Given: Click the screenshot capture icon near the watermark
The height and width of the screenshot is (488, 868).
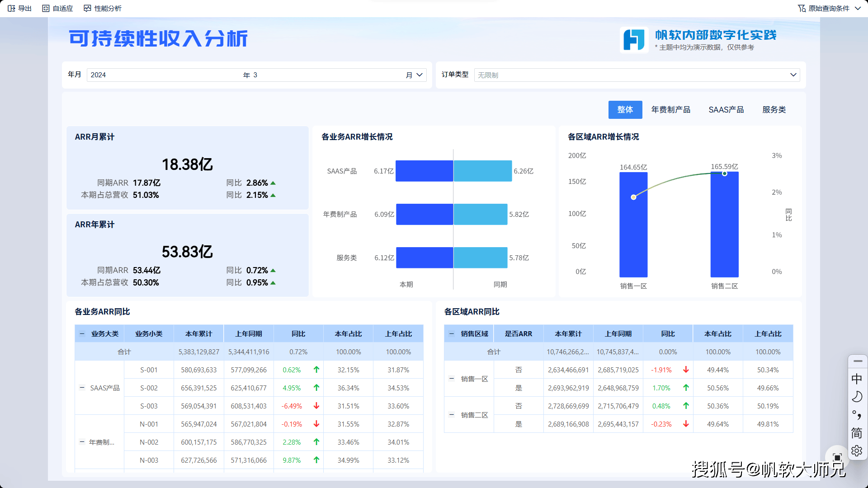Looking at the screenshot, I should [837, 457].
